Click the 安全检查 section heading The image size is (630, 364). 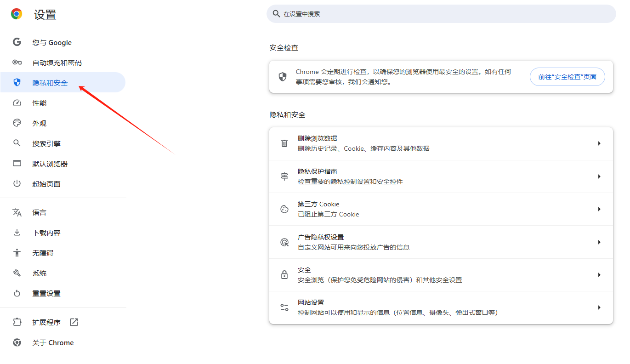pyautogui.click(x=284, y=48)
